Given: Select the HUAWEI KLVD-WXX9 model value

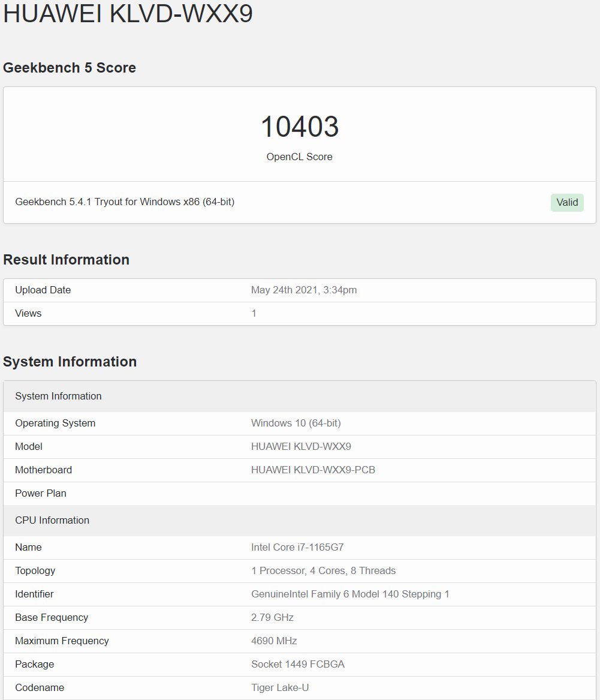Looking at the screenshot, I should pos(301,446).
